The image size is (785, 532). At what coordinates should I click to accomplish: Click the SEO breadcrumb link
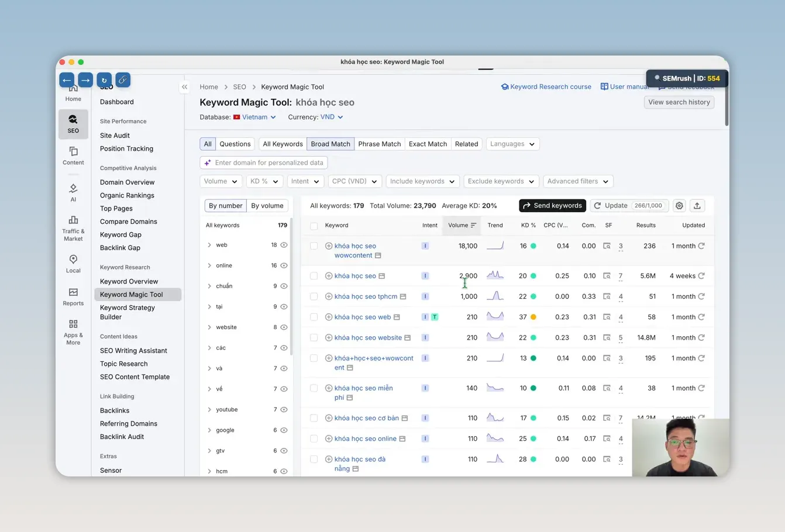[x=240, y=87]
